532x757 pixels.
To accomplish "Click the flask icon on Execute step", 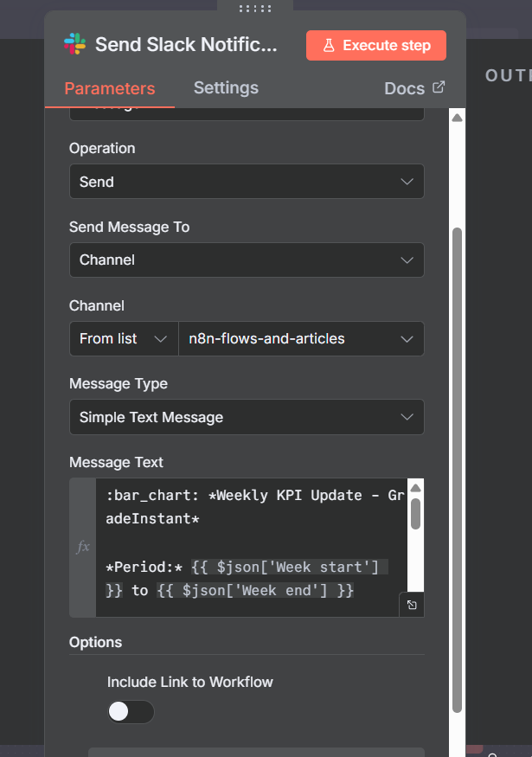I will click(x=329, y=46).
